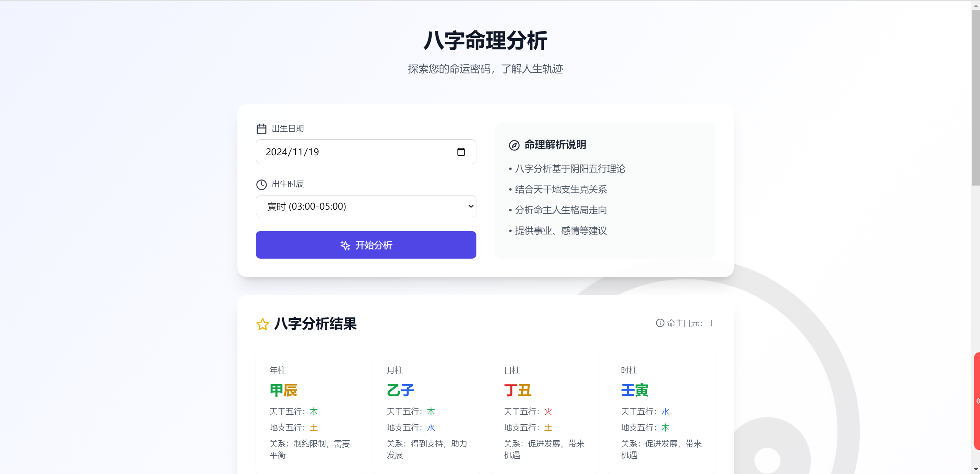
Task: Click 地支五行: 水 in the 月柱 card
Action: (411, 428)
